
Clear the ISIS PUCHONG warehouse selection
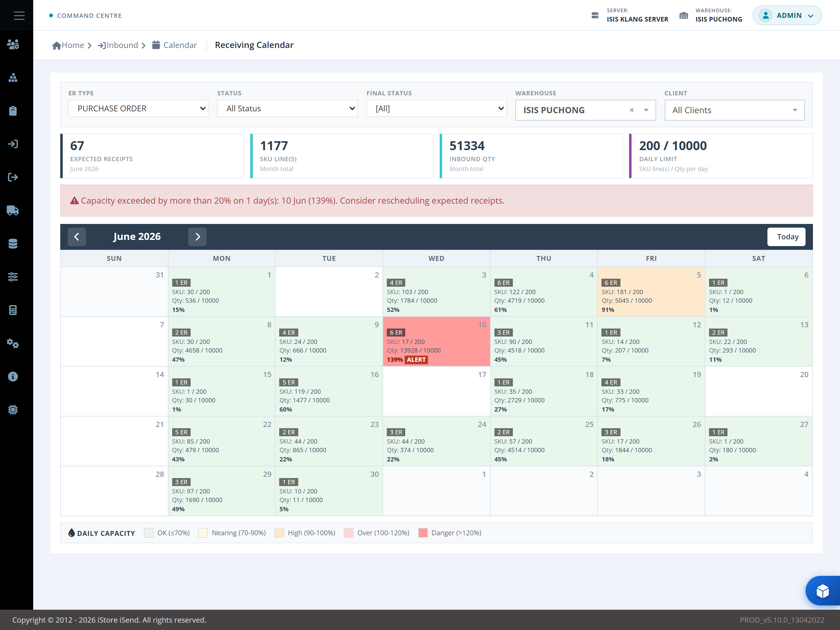click(x=632, y=110)
